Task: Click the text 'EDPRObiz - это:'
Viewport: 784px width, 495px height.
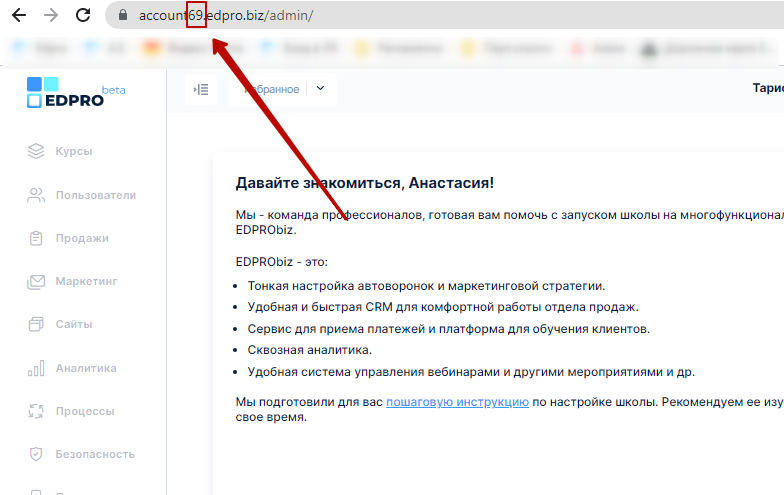Action: pyautogui.click(x=282, y=262)
